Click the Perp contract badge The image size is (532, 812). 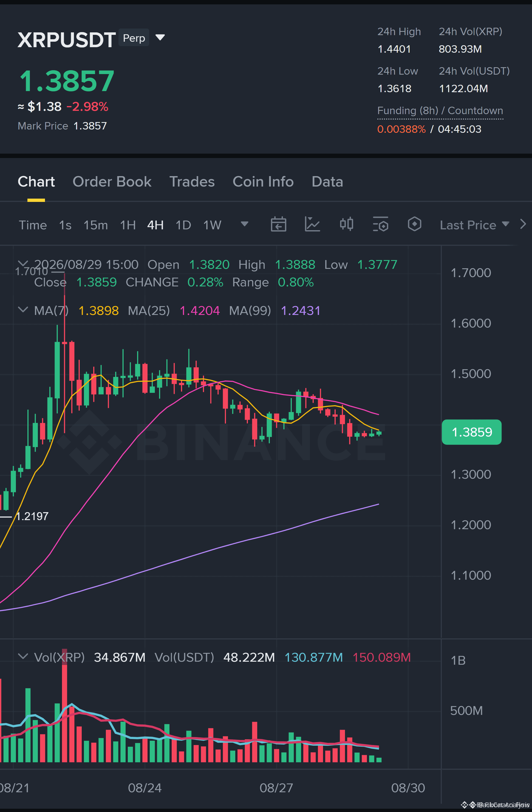134,38
